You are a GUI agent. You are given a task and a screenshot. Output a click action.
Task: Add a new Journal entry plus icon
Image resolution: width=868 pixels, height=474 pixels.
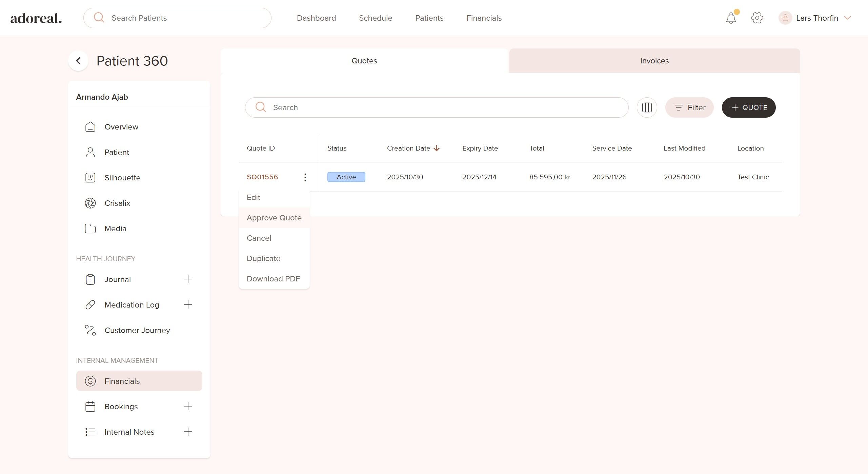pos(188,279)
